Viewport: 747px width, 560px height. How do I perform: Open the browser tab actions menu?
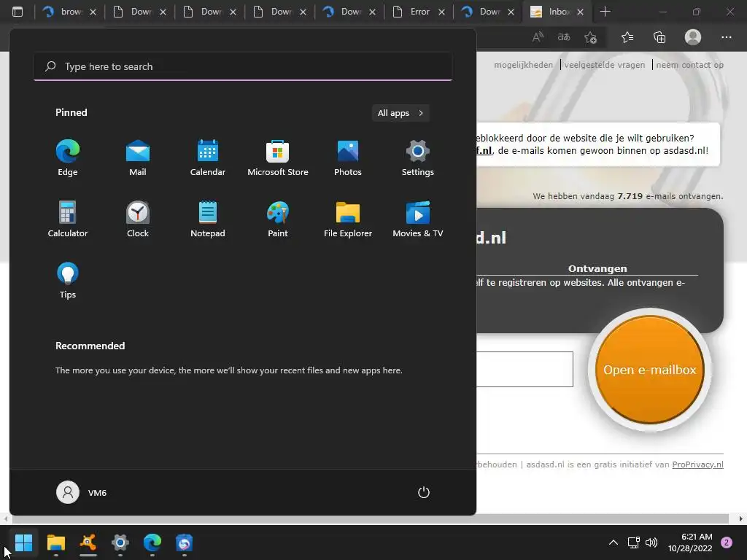pos(18,12)
